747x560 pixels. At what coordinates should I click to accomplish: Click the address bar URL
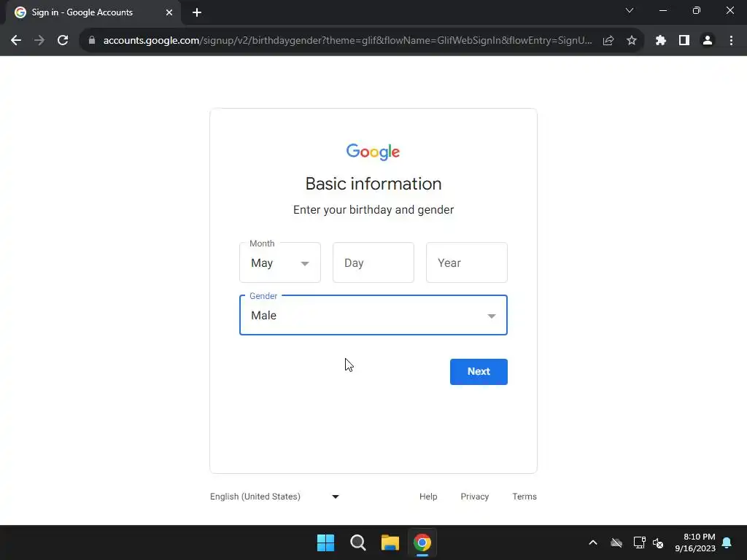[348, 41]
